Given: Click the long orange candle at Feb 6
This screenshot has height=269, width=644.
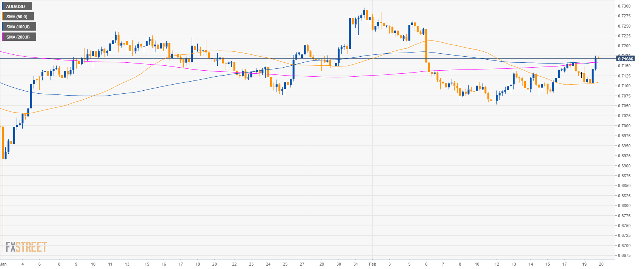Looking at the screenshot, I should (426, 45).
